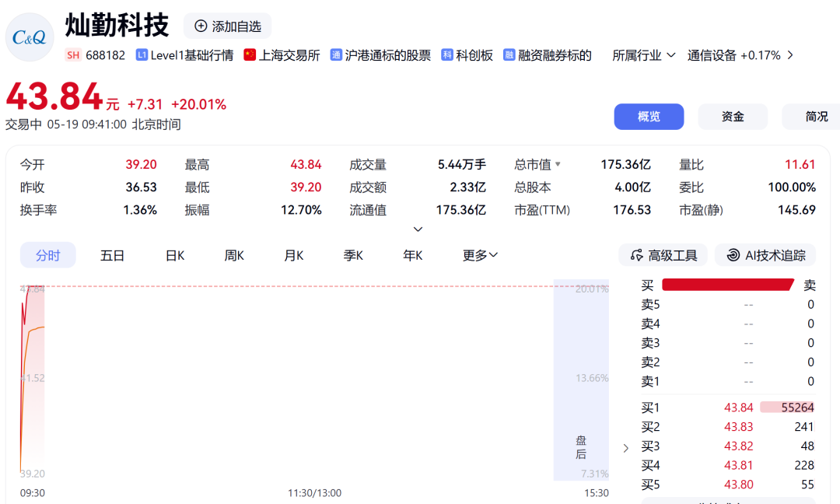
Task: Select 周K chart tab
Action: coord(234,255)
